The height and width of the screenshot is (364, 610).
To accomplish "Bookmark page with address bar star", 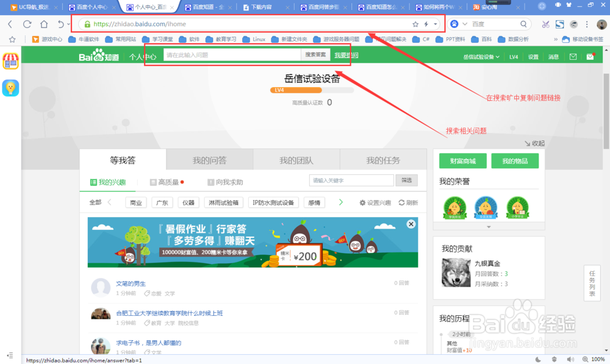I will [x=415, y=24].
